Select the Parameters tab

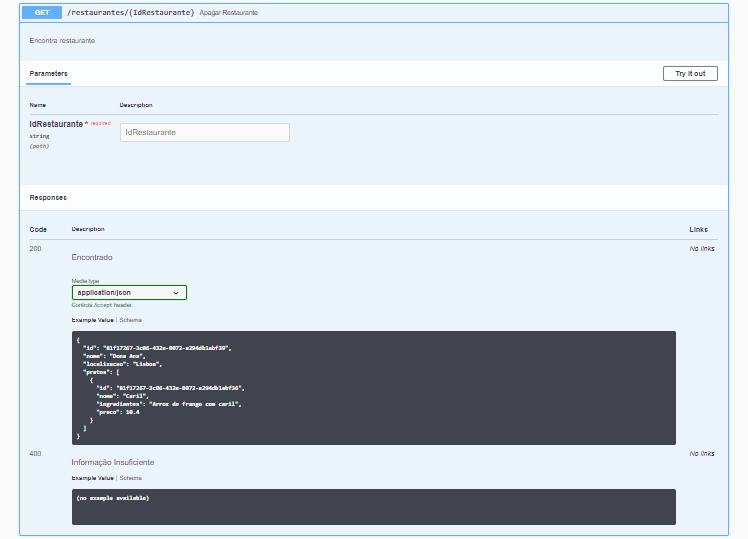tap(48, 73)
